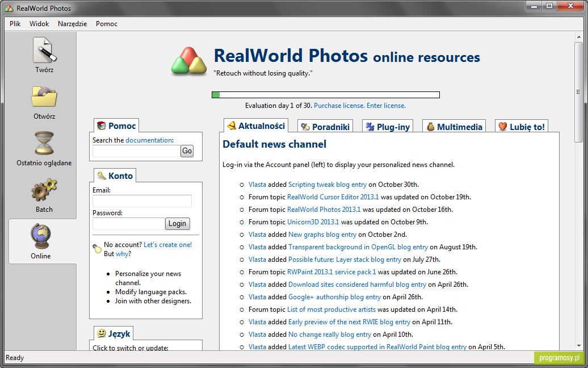
Task: Click the Go search button
Action: pyautogui.click(x=187, y=151)
